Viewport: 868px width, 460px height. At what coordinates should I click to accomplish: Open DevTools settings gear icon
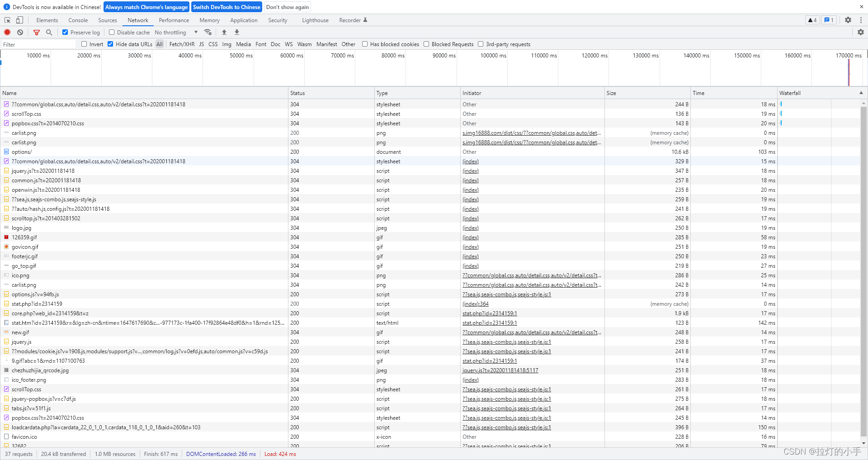[x=848, y=20]
